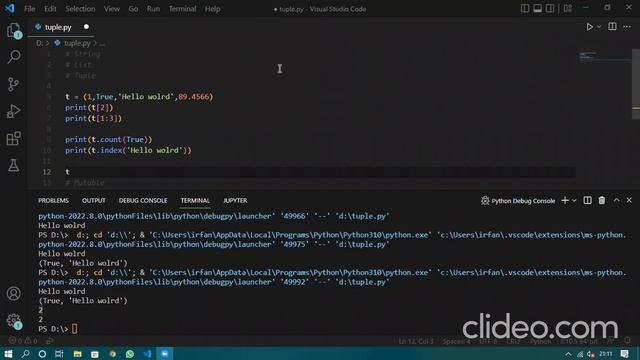Screen dimensions: 640x360
Task: Open the Manage gear icon
Action: 13,321
